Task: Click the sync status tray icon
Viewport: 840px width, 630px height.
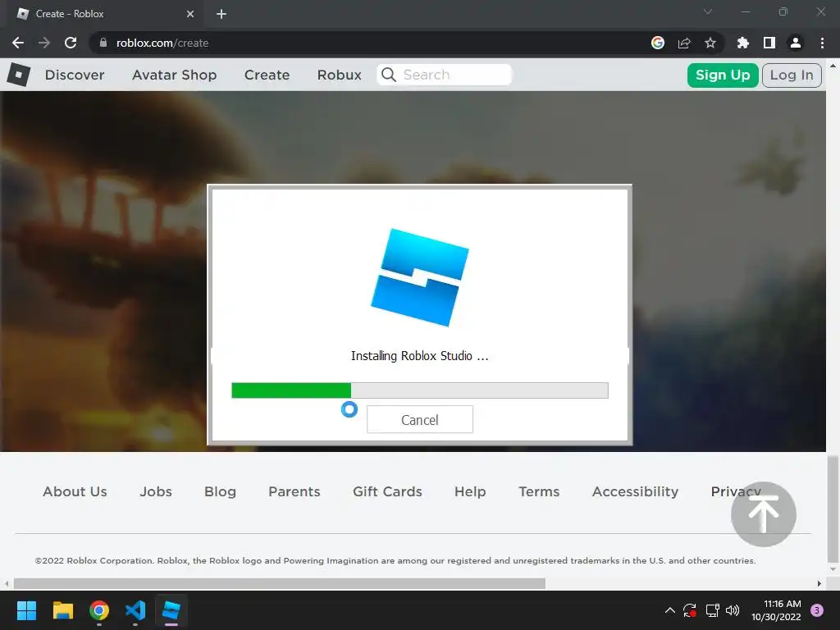Action: [x=689, y=610]
